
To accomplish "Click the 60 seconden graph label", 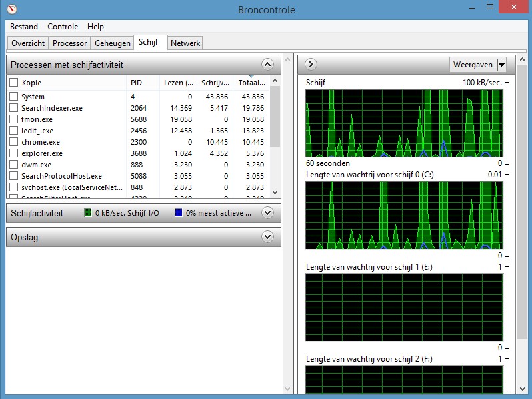I will pos(328,163).
